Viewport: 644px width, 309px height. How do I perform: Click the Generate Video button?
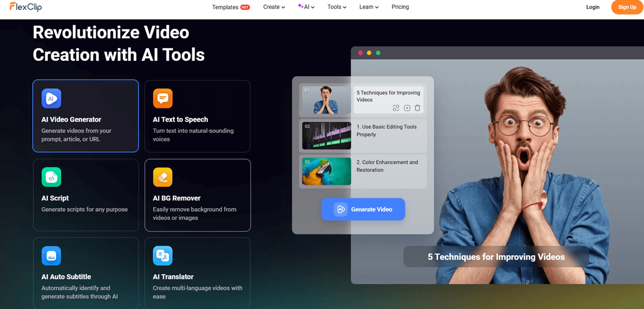pos(363,209)
